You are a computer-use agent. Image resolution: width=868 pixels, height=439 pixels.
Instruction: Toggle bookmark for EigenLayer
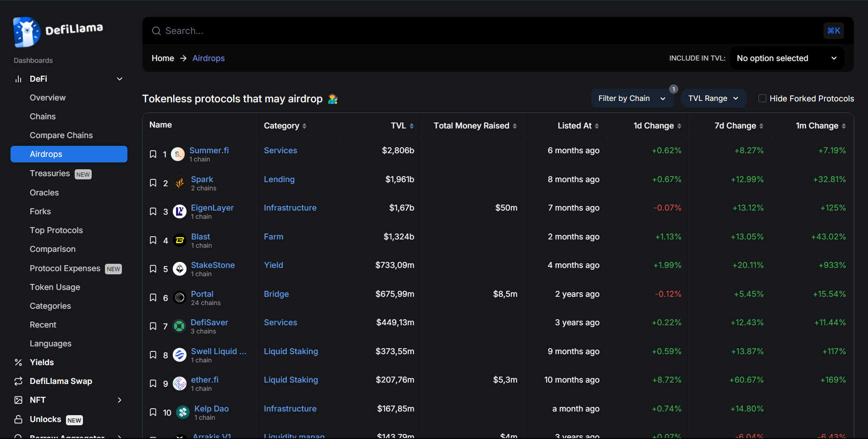pos(153,211)
